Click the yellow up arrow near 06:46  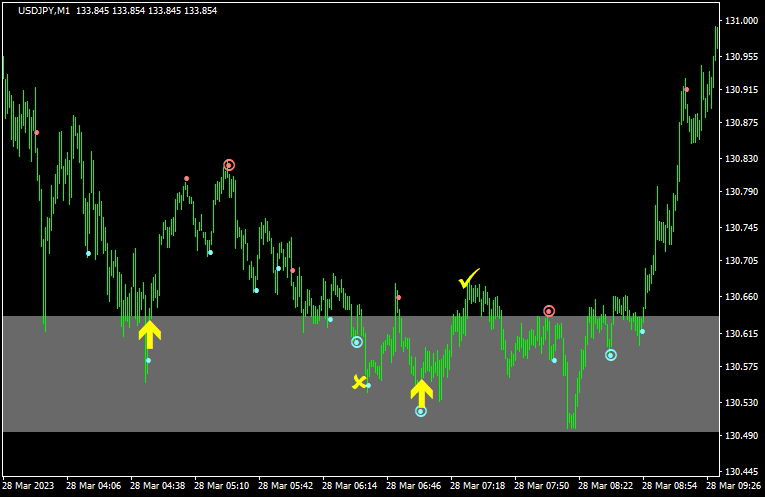[x=421, y=392]
